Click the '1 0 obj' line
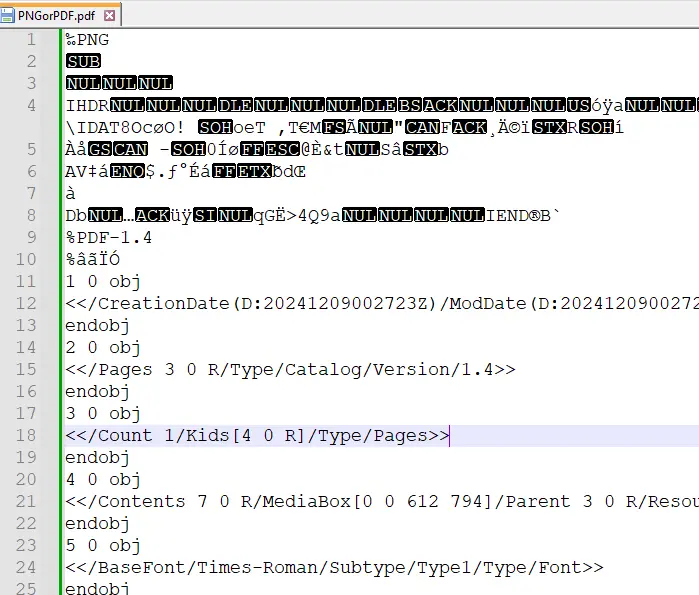Viewport: 699px width, 595px height. pyautogui.click(x=103, y=282)
